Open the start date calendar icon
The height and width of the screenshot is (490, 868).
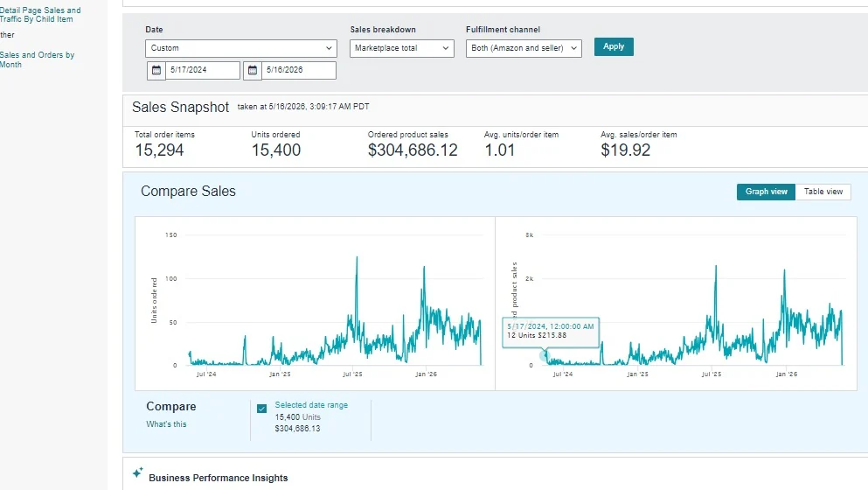click(x=156, y=70)
